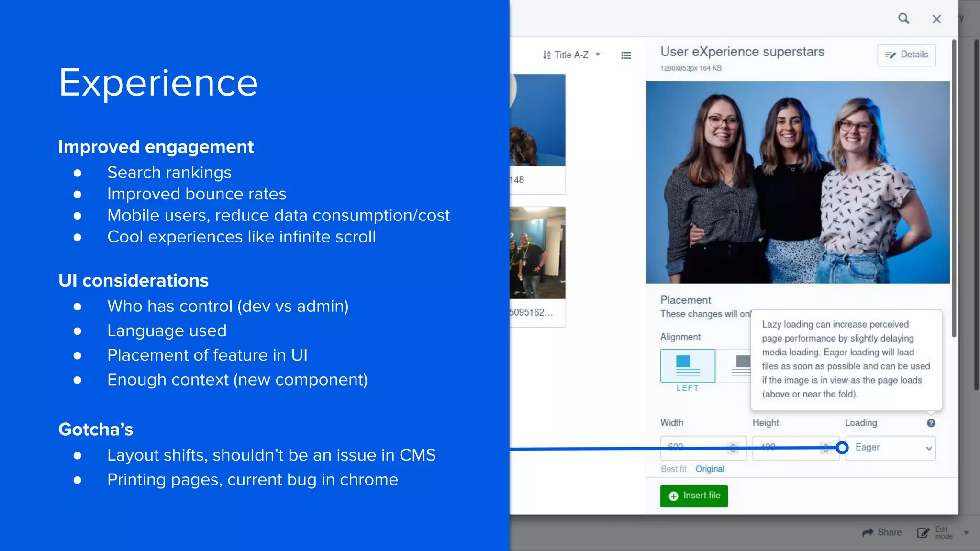The width and height of the screenshot is (980, 551).
Task: Click the 'Experience' slide title
Action: (158, 83)
